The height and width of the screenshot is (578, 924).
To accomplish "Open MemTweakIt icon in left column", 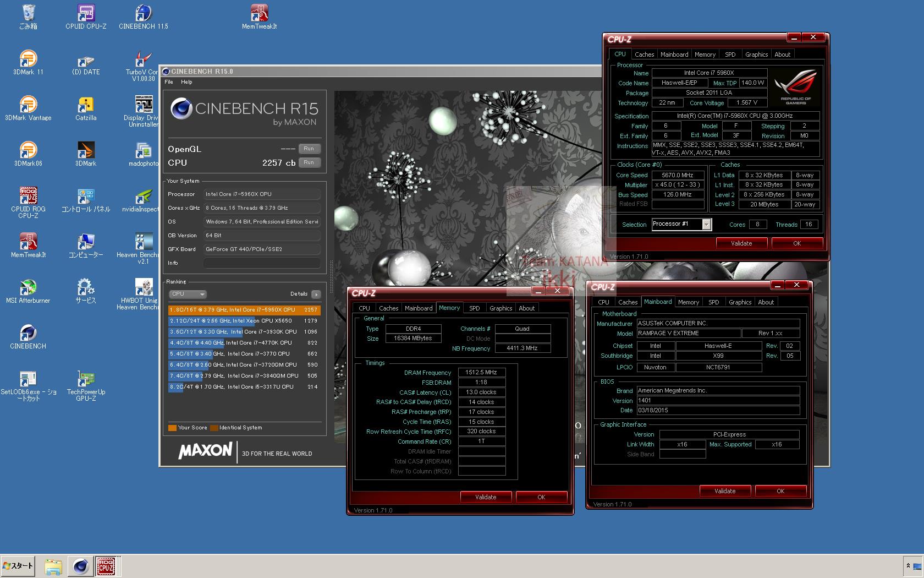I will click(28, 245).
